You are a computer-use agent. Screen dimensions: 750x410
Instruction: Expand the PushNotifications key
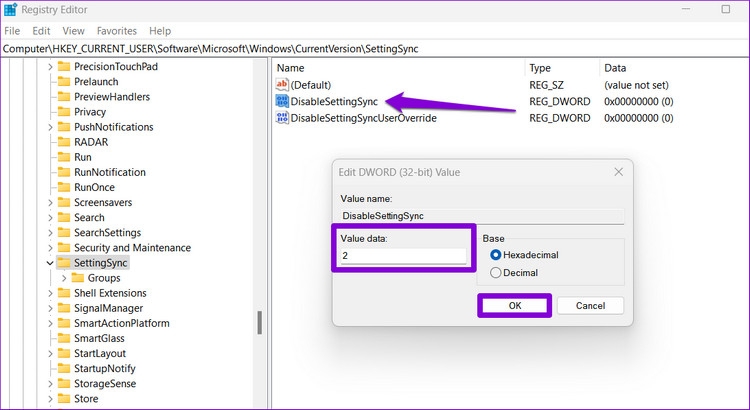(x=50, y=127)
